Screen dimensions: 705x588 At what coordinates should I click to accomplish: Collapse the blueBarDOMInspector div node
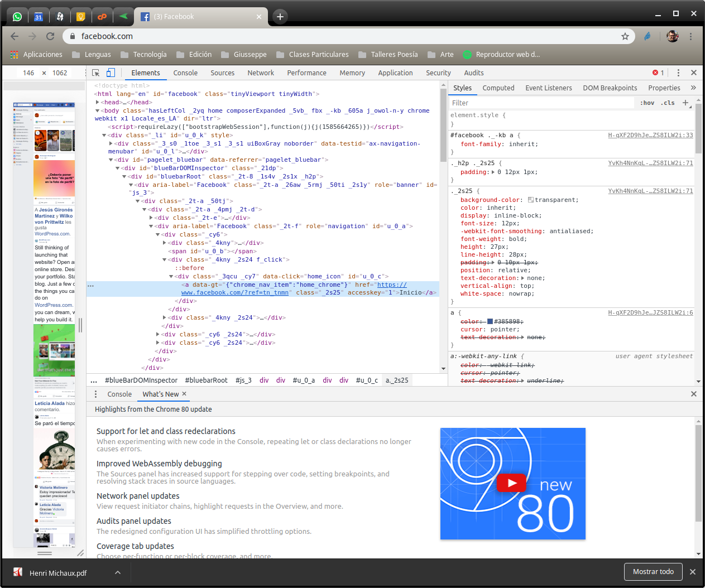click(118, 168)
